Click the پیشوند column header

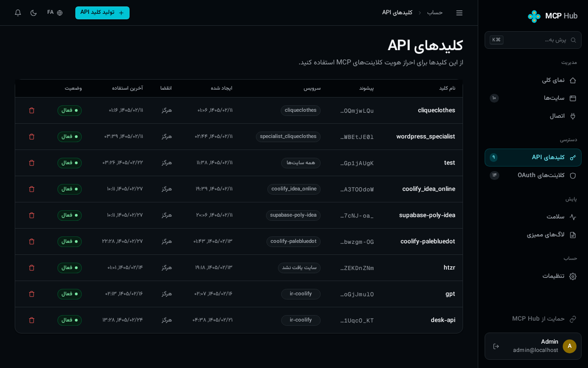tap(367, 88)
